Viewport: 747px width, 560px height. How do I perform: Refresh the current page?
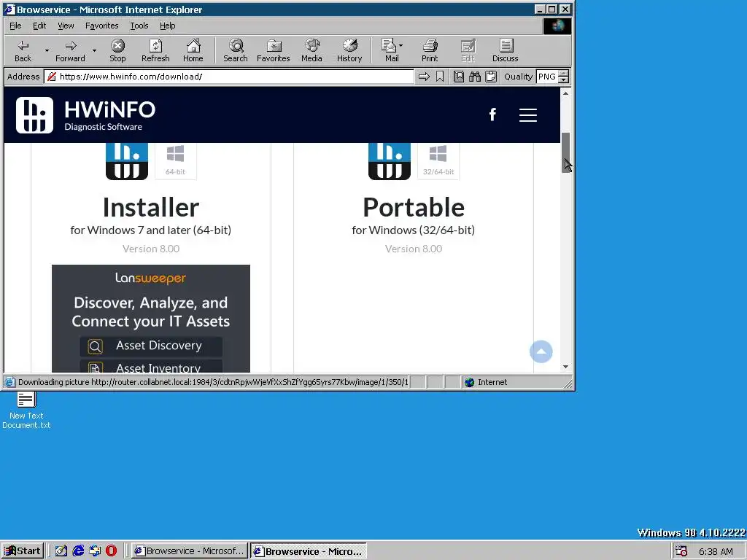[155, 50]
